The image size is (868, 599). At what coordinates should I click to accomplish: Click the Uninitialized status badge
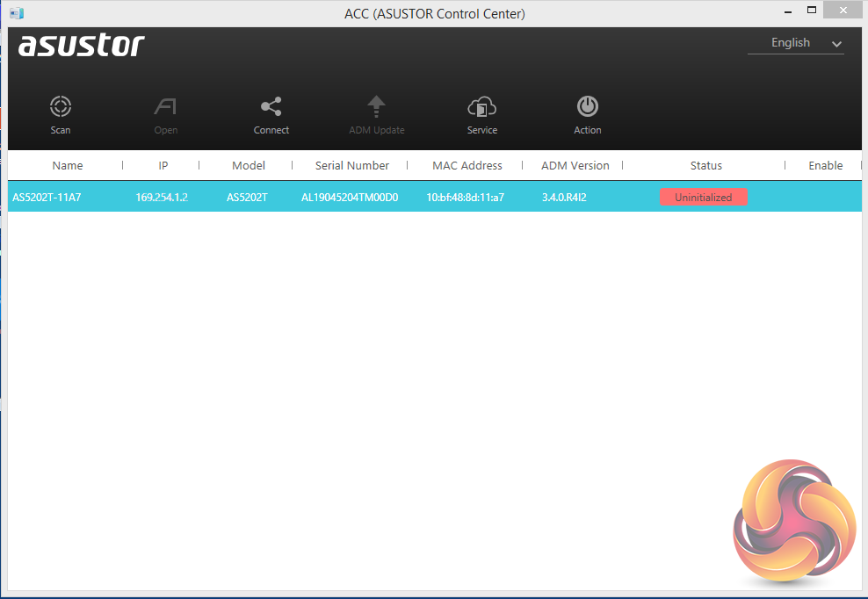(703, 197)
